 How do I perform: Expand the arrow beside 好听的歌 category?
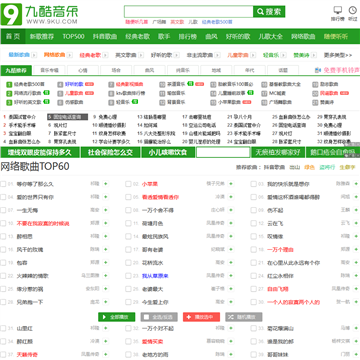coord(177,55)
